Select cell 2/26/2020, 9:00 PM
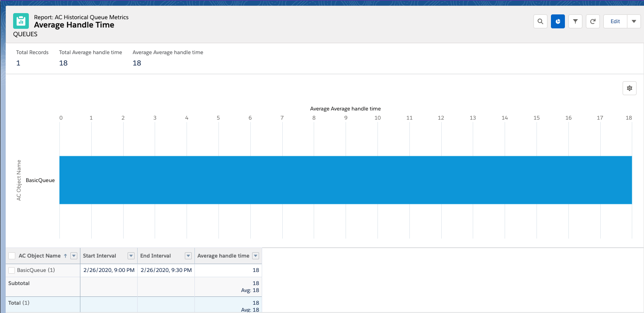Screen dimensions: 644x313 click(109, 270)
